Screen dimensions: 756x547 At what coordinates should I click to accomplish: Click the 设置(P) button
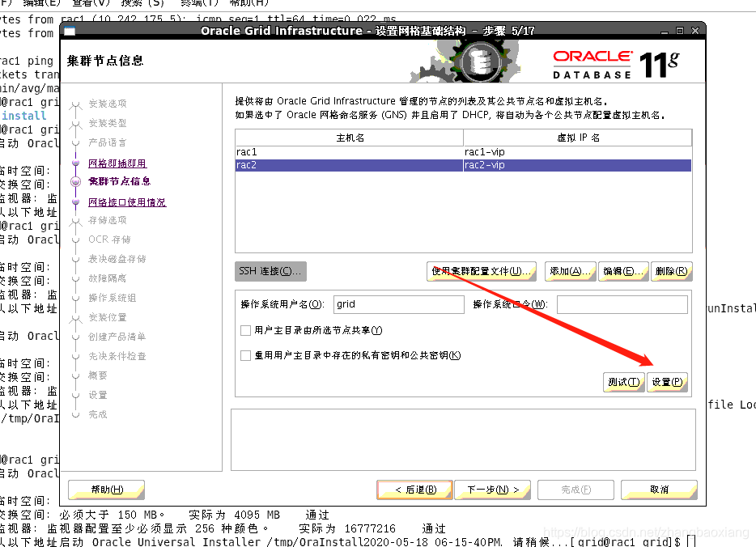(x=667, y=382)
